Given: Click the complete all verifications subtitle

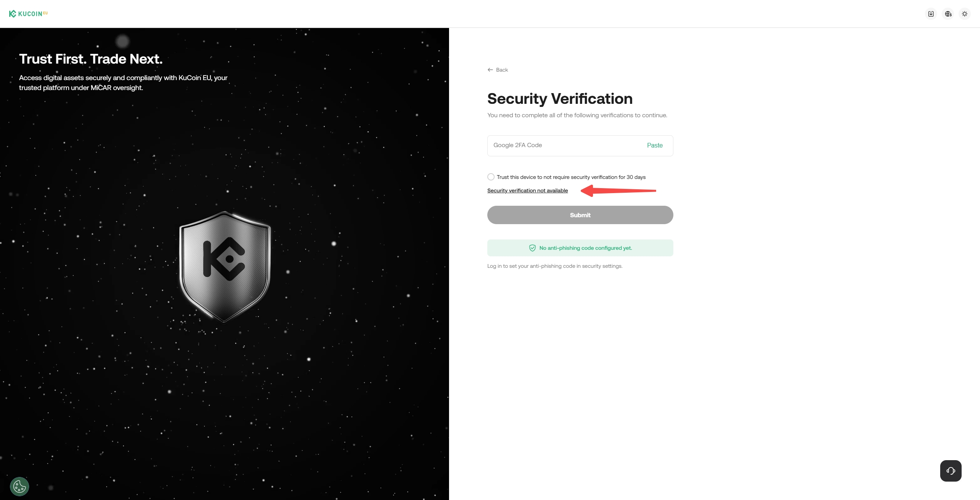Looking at the screenshot, I should (577, 115).
